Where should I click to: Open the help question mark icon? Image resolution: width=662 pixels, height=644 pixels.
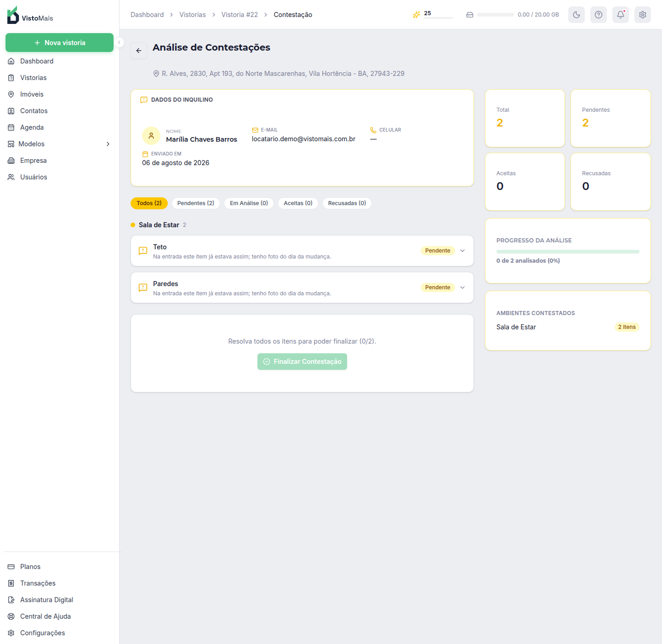pyautogui.click(x=599, y=15)
